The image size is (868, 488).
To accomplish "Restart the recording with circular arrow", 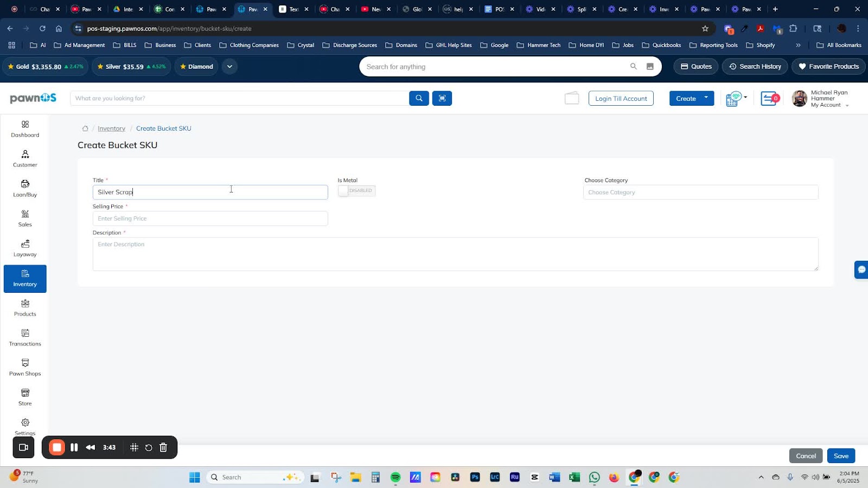I will coord(149,447).
